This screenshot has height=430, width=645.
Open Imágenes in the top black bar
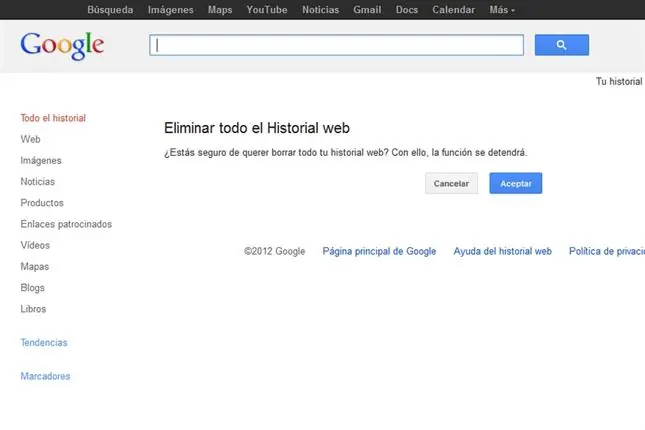coord(171,9)
